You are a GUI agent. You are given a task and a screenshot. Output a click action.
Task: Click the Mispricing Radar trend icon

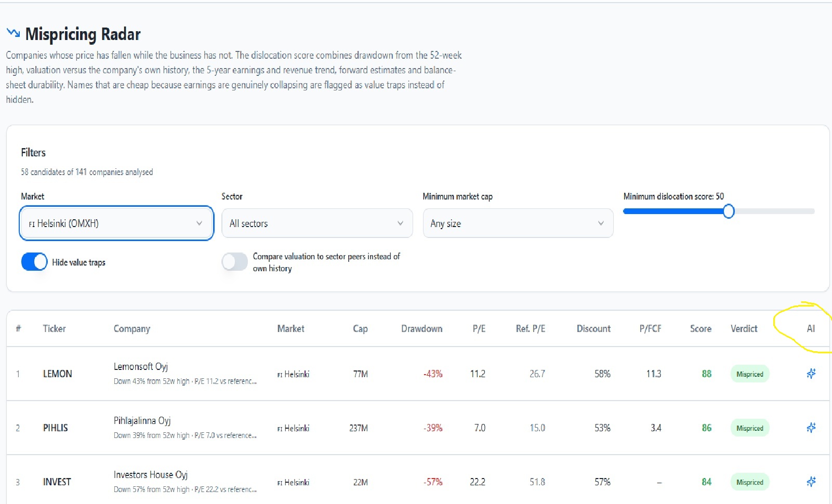pos(13,33)
